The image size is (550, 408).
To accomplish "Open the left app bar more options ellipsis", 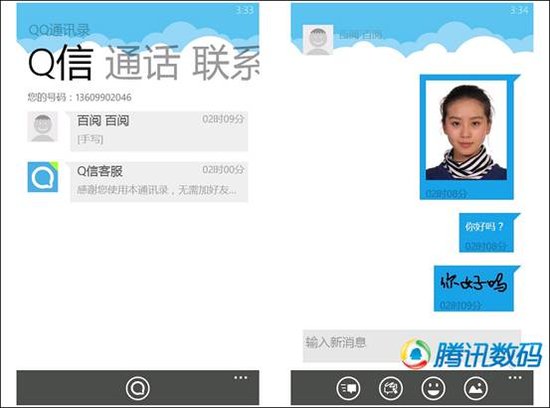I will click(x=241, y=377).
